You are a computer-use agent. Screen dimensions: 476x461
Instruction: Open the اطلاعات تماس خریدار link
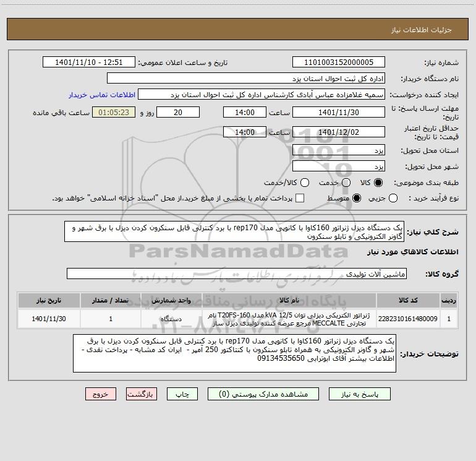click(x=102, y=95)
